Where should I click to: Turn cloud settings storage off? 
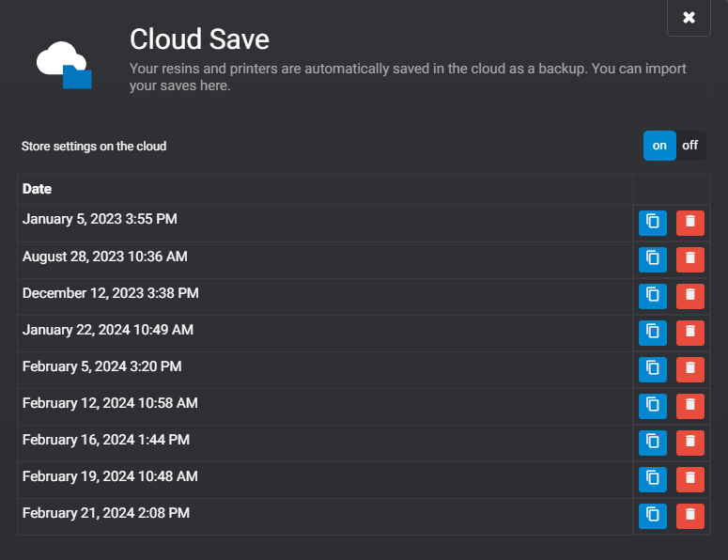pyautogui.click(x=690, y=146)
